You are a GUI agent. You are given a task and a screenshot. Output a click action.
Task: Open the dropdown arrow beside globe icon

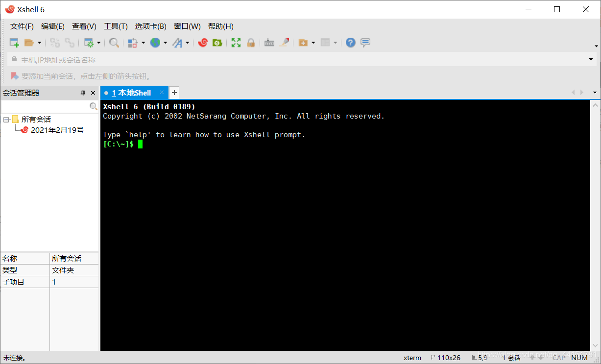tap(165, 43)
